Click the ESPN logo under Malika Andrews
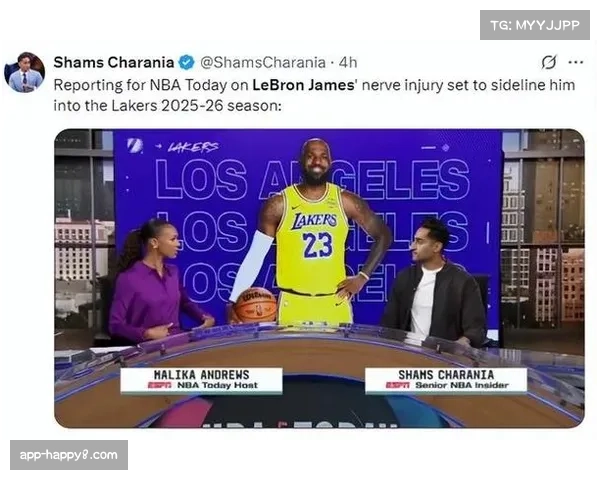 [160, 385]
